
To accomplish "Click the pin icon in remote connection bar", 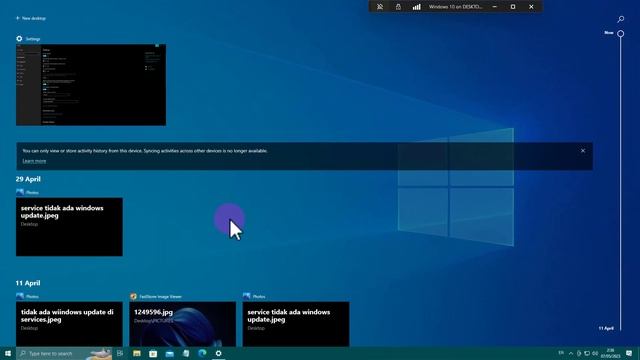I will pyautogui.click(x=380, y=7).
